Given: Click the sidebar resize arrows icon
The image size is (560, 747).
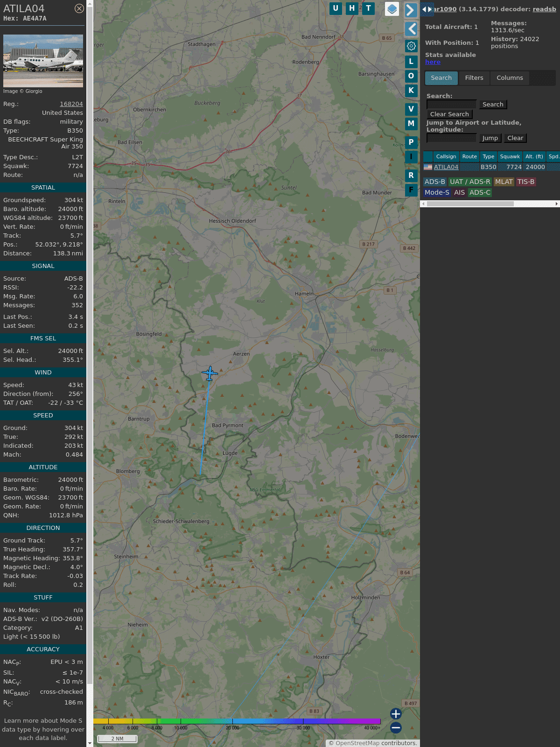Looking at the screenshot, I should point(427,9).
